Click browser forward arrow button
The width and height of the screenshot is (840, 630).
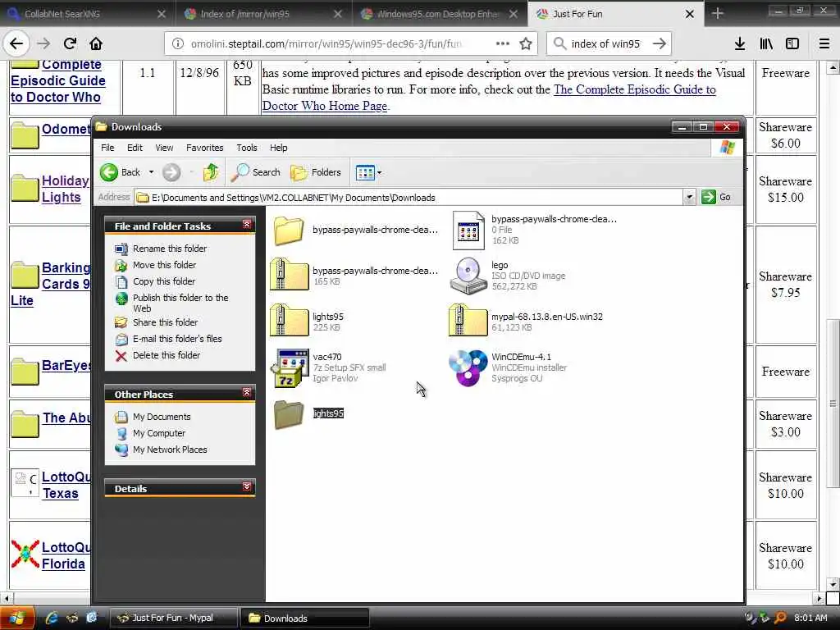pyautogui.click(x=43, y=43)
